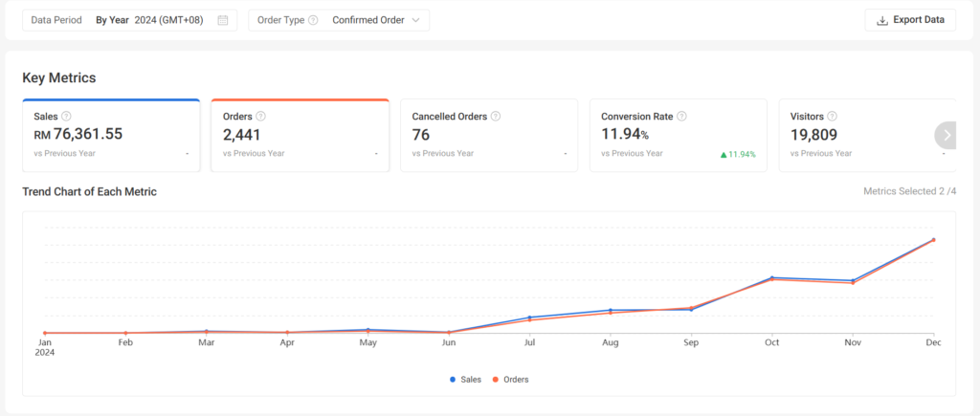Screen dimensions: 980x416
Task: Toggle the Sales series in chart legend
Action: click(465, 380)
